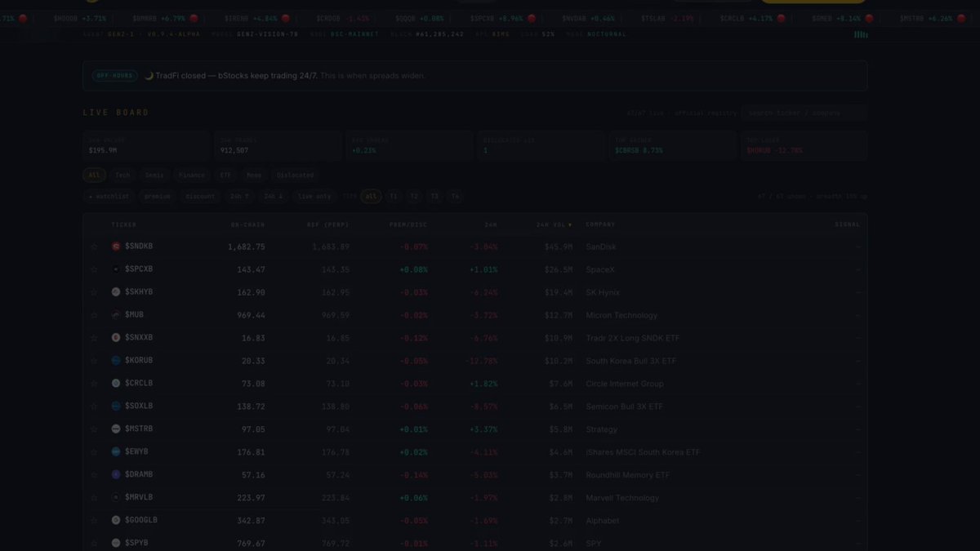Click company name "Marvell Technology"
Screen dimensions: 980x551
[621, 498]
